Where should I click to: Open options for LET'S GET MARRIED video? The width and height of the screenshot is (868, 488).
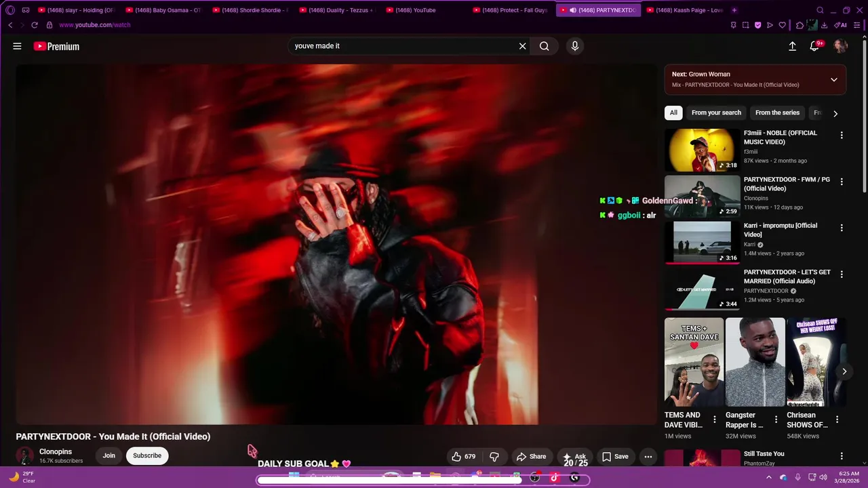coord(842,274)
